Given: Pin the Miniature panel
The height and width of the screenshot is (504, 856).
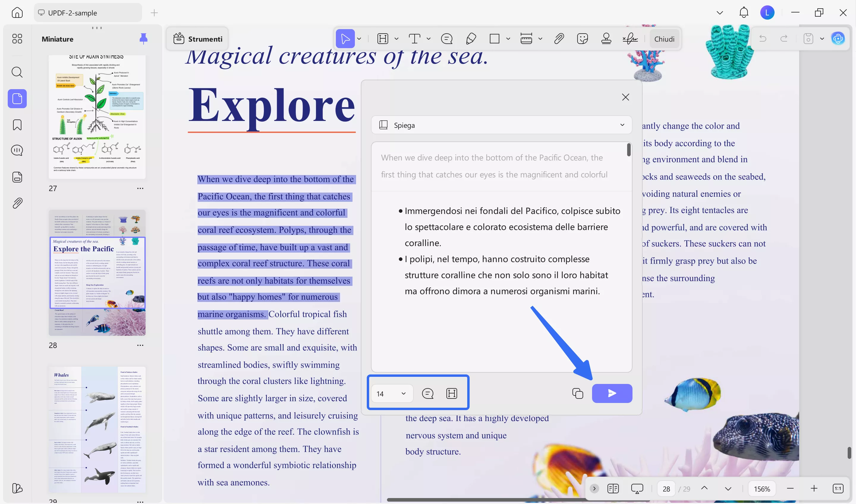Looking at the screenshot, I should coord(144,38).
